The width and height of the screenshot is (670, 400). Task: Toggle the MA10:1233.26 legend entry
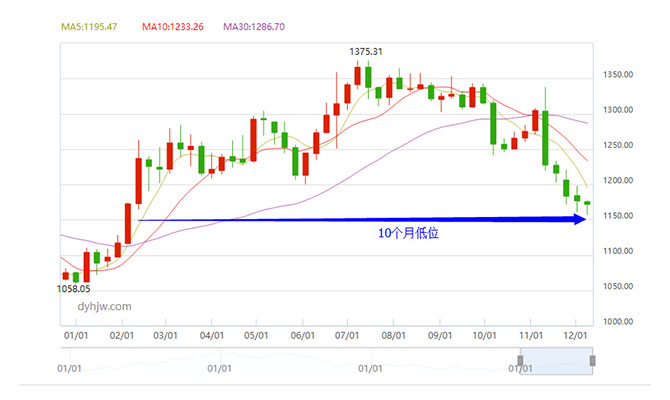tap(173, 27)
